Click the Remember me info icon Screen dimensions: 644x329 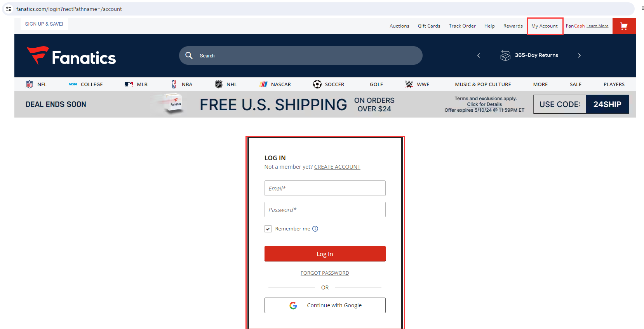pos(315,229)
